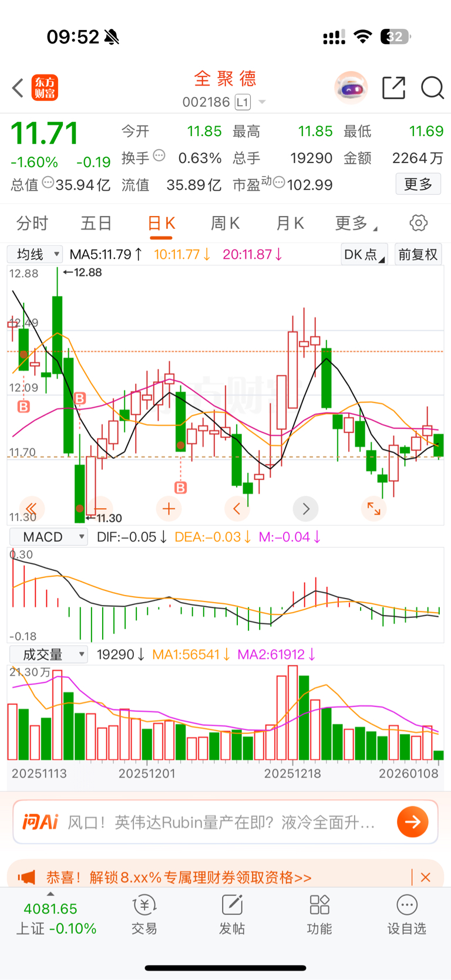The image size is (451, 980).
Task: Tap the 11.30 low price label
Action: tap(104, 518)
